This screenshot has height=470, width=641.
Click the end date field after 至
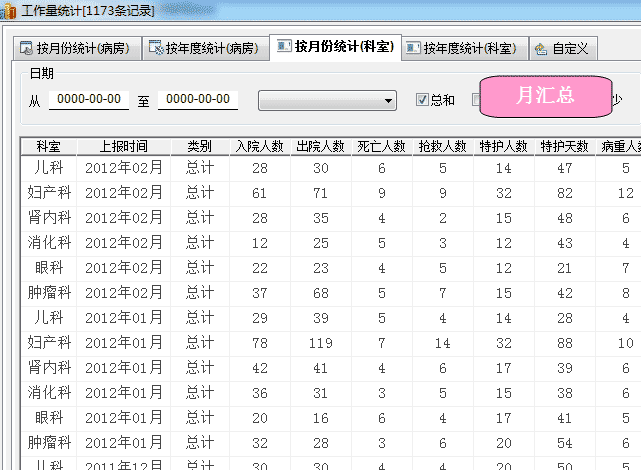click(x=198, y=99)
